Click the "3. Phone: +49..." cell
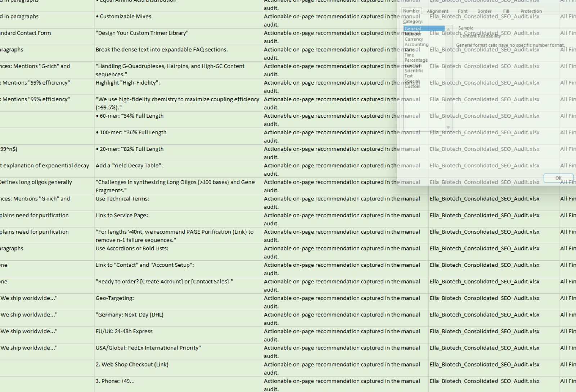 click(x=179, y=384)
